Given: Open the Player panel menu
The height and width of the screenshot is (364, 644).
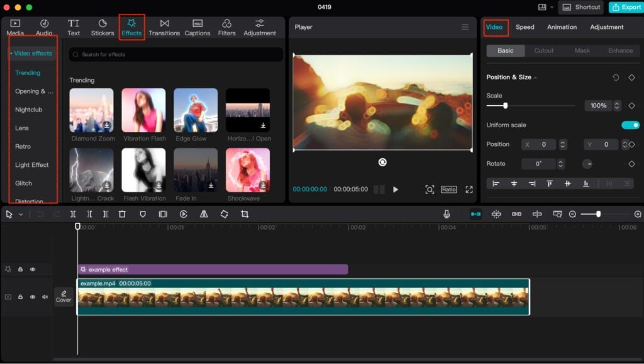Looking at the screenshot, I should pos(465,27).
